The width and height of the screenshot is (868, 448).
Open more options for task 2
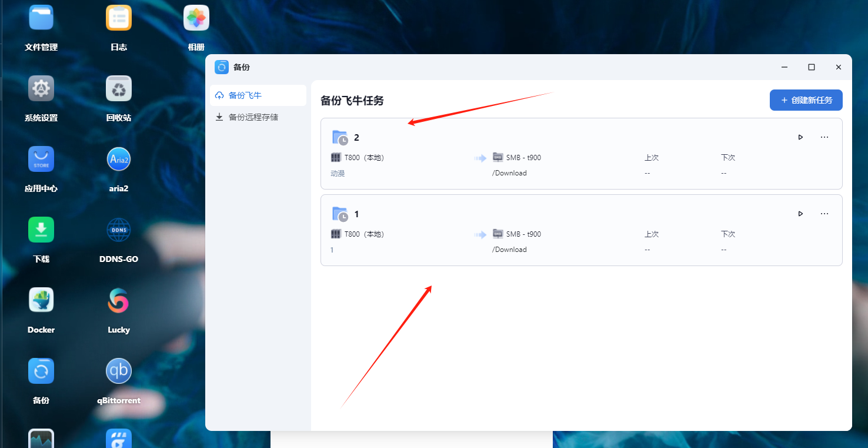(x=824, y=137)
